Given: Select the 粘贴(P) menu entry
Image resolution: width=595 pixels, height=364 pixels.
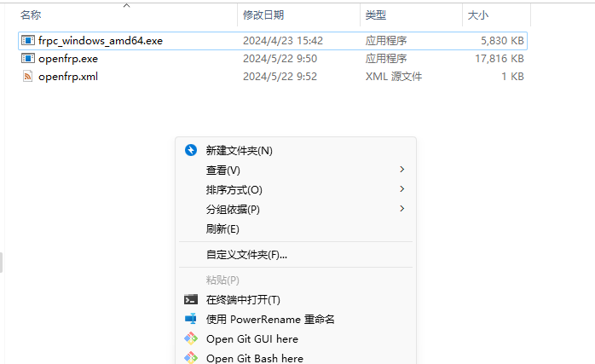Looking at the screenshot, I should [222, 280].
